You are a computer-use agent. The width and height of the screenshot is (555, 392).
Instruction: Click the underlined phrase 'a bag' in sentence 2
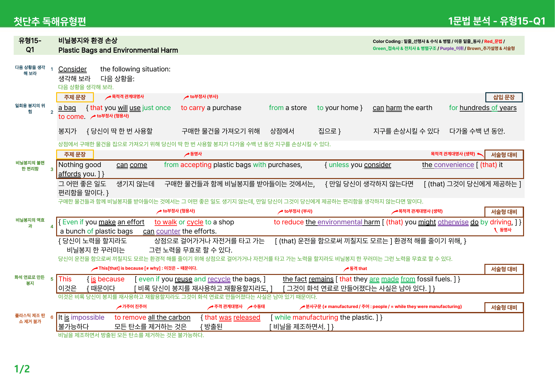click(67, 108)
